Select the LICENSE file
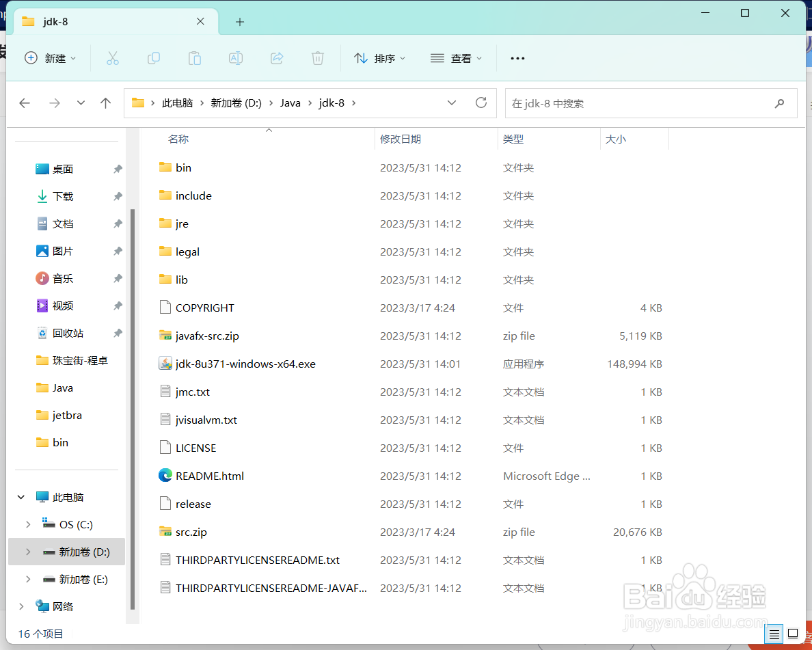This screenshot has height=650, width=812. tap(195, 448)
